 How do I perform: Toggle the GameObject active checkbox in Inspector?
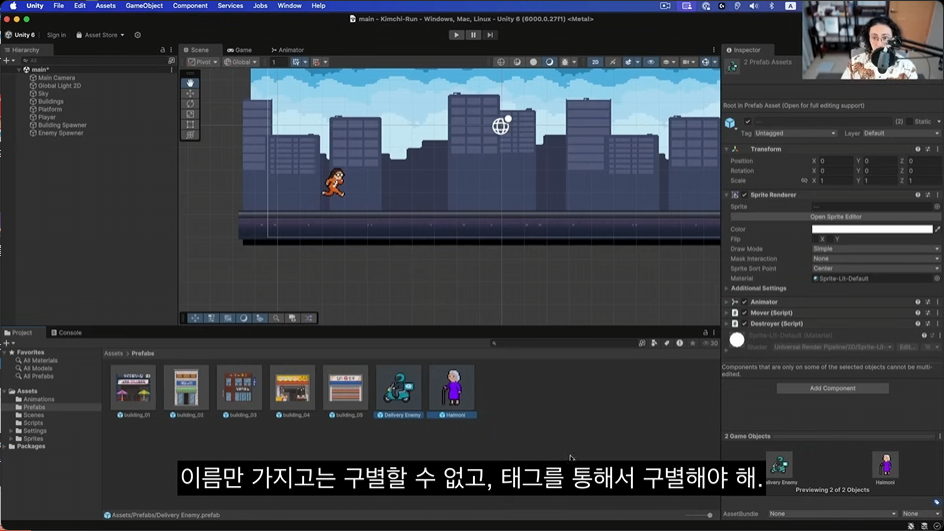(x=748, y=122)
